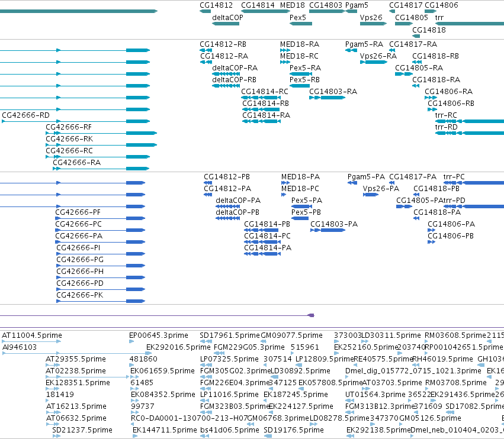
Task: Open transcript trr-RC
Action: tap(446, 115)
